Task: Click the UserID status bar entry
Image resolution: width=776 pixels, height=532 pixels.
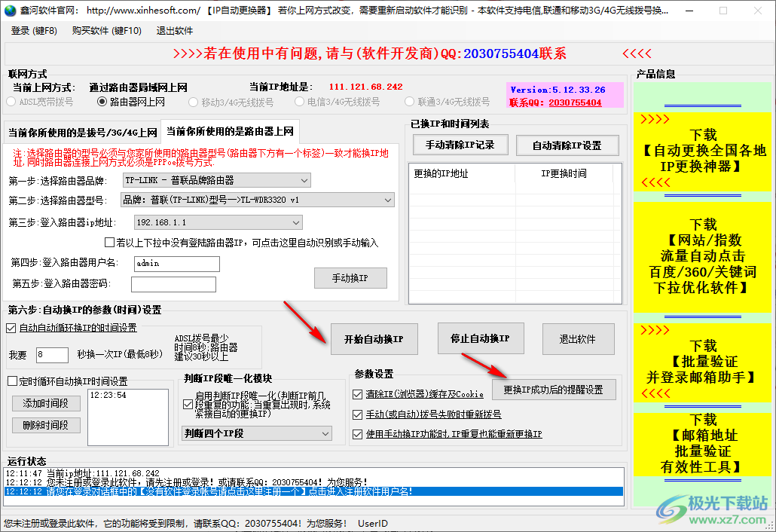Action: [373, 523]
